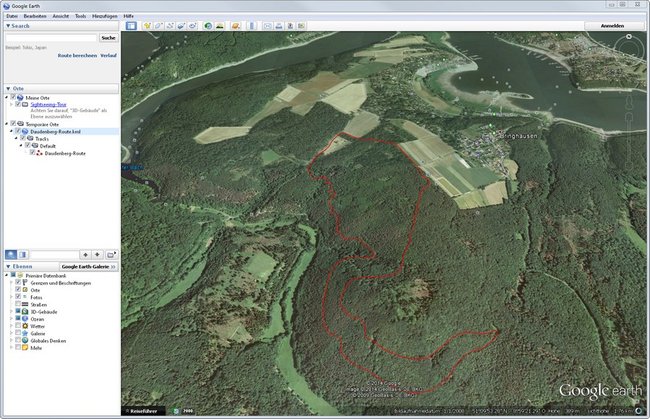This screenshot has height=419, width=650.
Task: Toggle the 3D-Gebäude layer checkbox
Action: click(18, 311)
